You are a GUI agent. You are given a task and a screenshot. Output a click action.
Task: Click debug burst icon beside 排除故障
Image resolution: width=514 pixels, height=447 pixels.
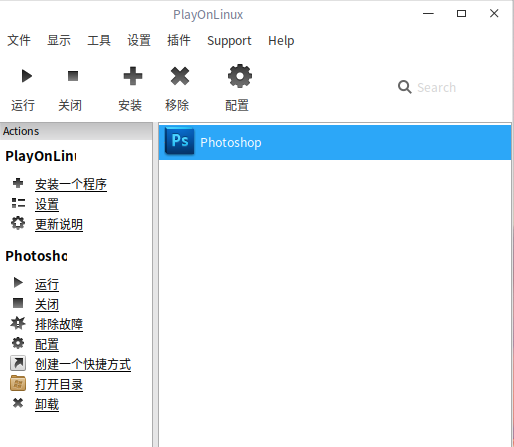pyautogui.click(x=18, y=323)
